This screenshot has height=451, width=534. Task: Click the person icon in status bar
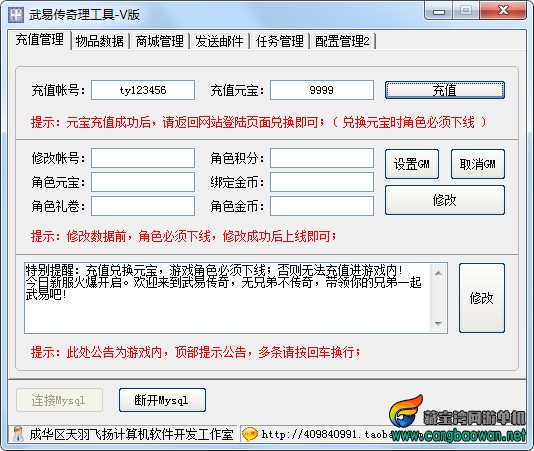coord(18,434)
